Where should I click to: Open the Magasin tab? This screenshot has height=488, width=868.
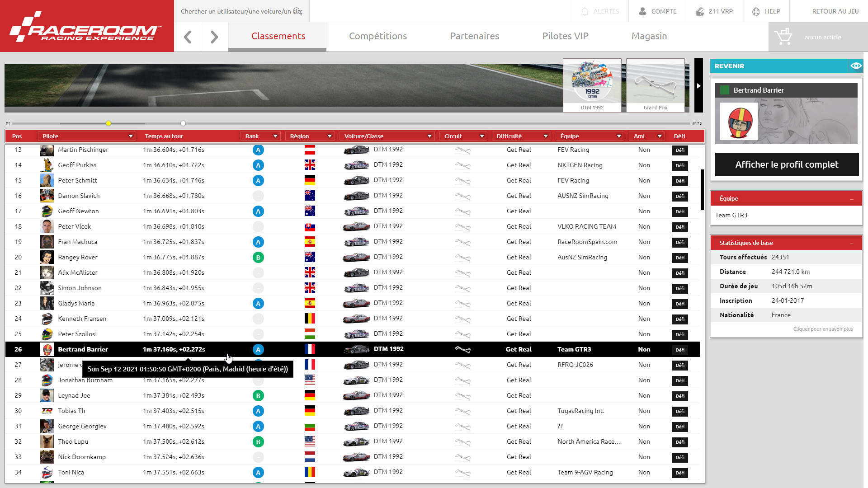pos(649,36)
